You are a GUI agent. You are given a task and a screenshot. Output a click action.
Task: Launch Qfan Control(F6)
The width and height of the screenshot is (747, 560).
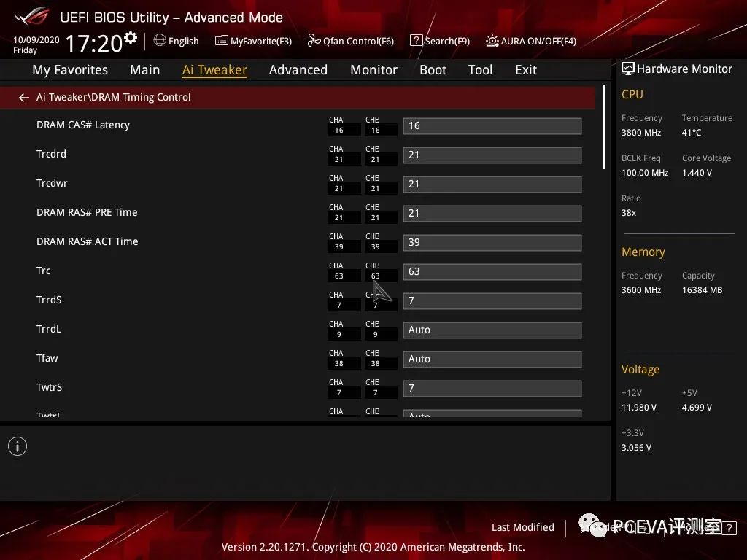[350, 41]
